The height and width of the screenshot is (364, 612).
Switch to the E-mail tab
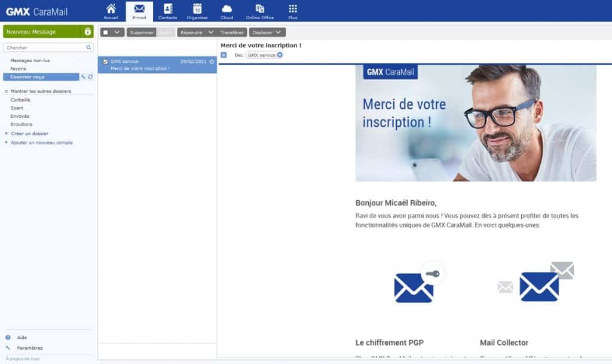click(x=139, y=11)
